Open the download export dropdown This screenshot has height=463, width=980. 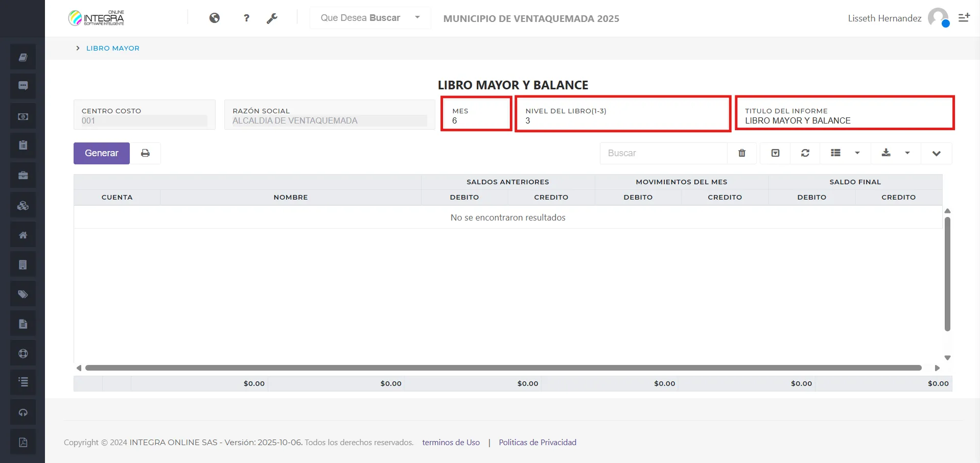point(896,153)
